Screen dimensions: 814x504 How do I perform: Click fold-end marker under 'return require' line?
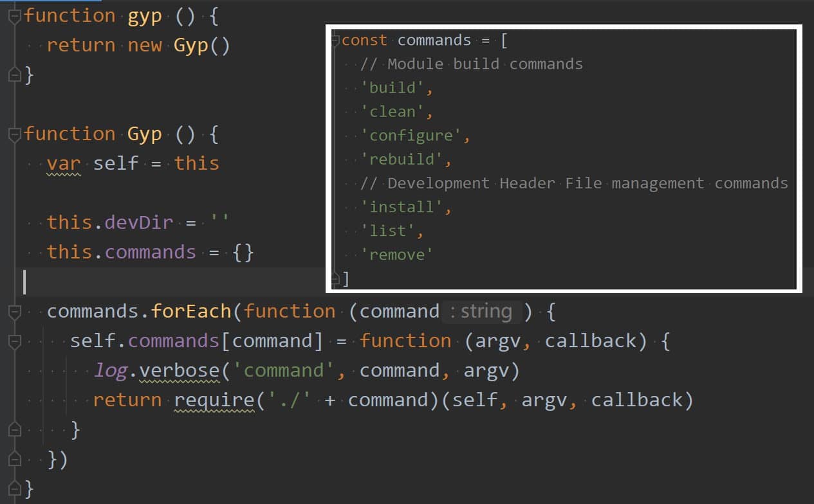click(x=14, y=429)
